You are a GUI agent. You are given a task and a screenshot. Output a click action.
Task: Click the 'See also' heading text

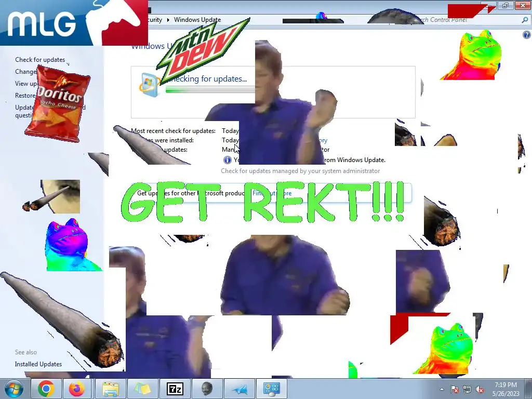26,352
